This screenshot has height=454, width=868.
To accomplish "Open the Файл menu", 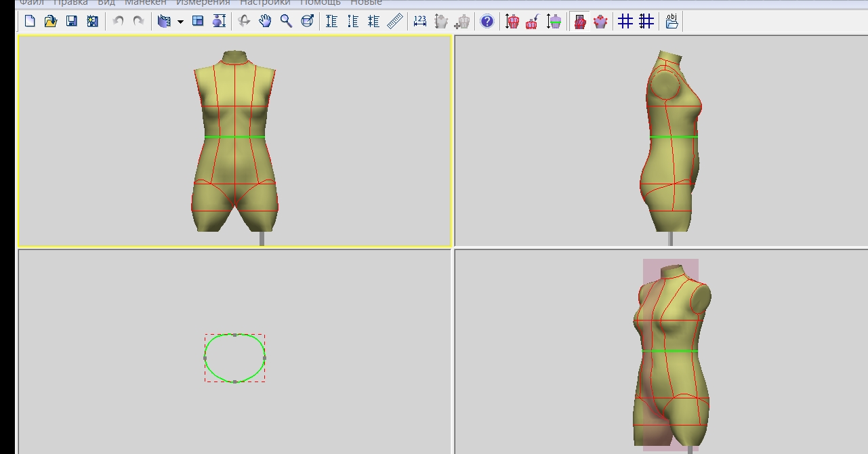I will click(32, 3).
